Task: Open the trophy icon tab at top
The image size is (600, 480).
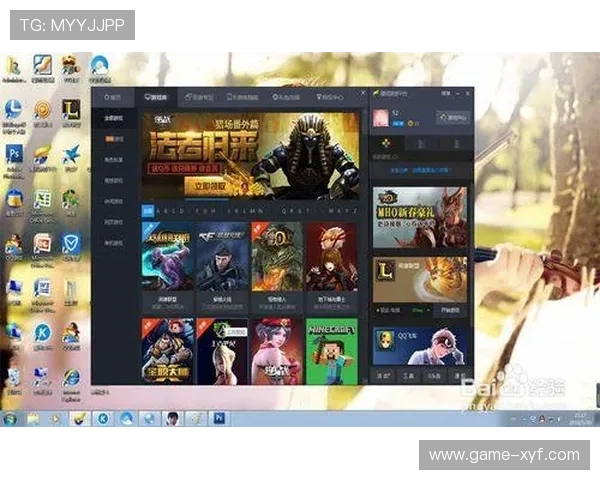Action: [329, 97]
